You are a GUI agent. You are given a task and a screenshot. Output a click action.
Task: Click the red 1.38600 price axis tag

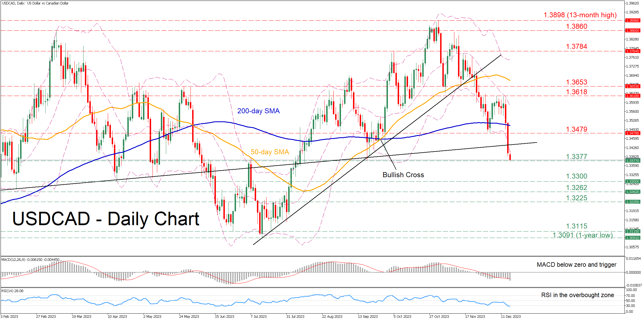[x=632, y=31]
